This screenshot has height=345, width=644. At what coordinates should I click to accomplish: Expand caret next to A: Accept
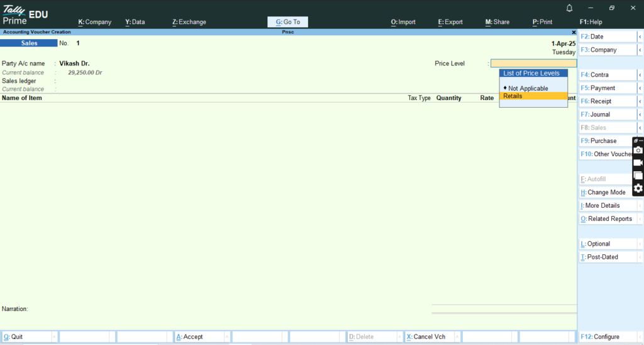coord(226,337)
